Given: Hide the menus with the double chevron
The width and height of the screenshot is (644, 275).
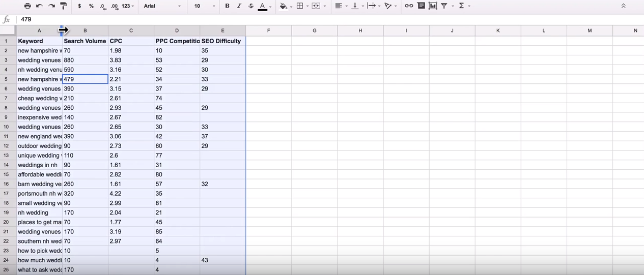Looking at the screenshot, I should (623, 6).
